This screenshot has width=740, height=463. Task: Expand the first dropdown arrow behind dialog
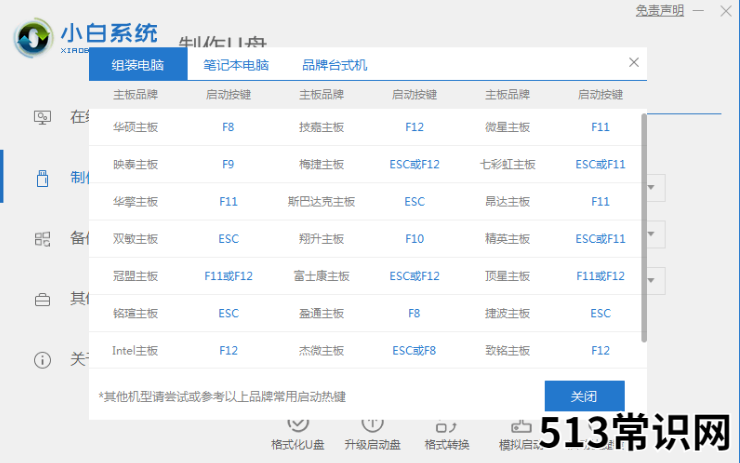click(x=651, y=187)
